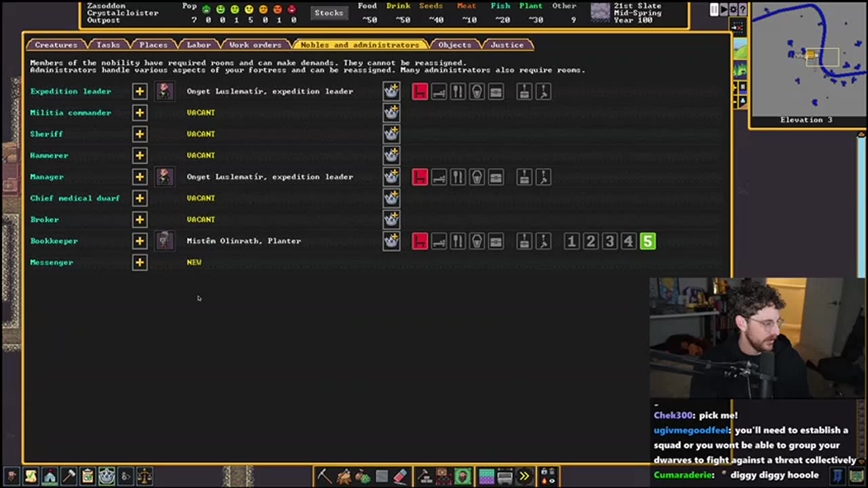Open the stockpiles tool
Screen dimensions: 868x488
[443, 476]
